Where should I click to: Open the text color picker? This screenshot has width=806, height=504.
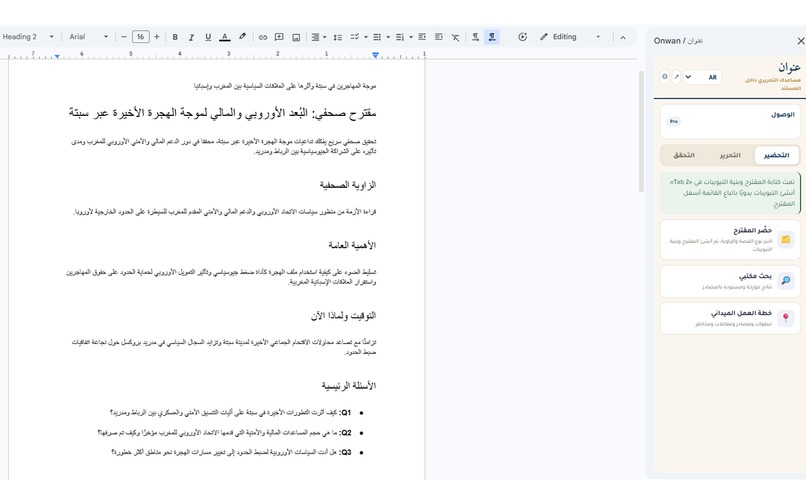click(x=225, y=37)
